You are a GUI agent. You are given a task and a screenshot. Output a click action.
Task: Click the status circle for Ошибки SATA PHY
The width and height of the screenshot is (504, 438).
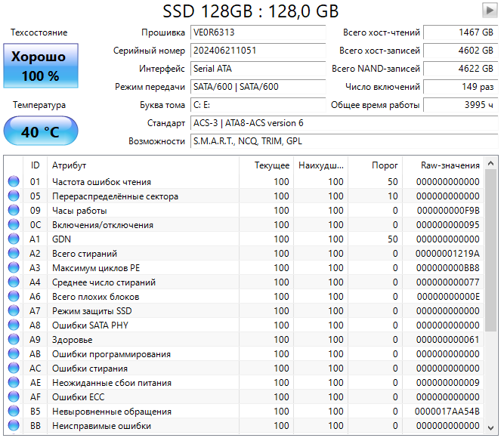point(14,325)
